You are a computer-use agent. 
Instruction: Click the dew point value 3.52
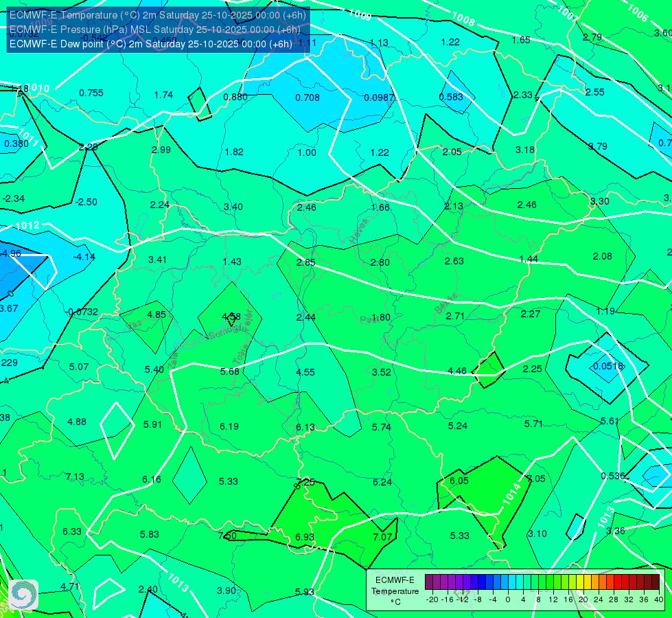click(382, 372)
